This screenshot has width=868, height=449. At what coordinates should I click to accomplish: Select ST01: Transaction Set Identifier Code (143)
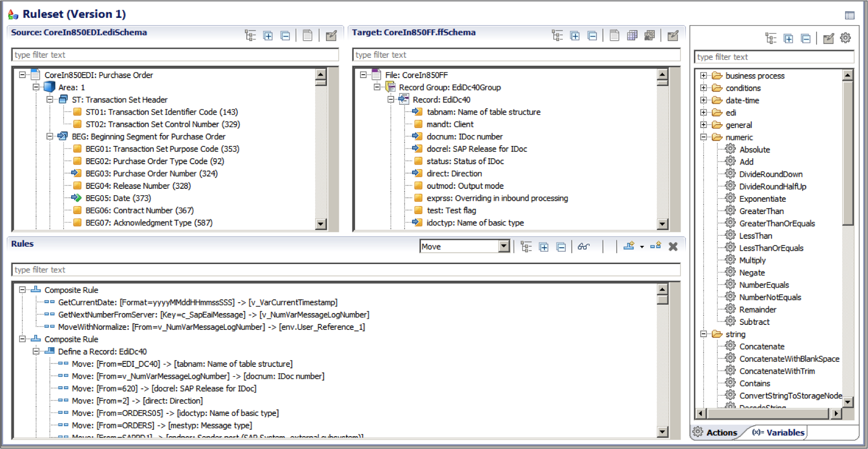tap(162, 112)
